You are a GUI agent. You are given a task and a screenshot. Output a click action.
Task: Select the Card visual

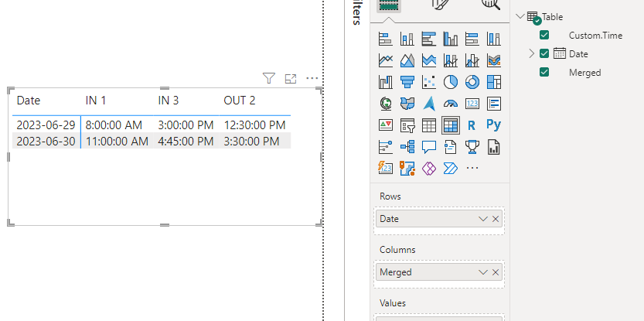tap(472, 104)
